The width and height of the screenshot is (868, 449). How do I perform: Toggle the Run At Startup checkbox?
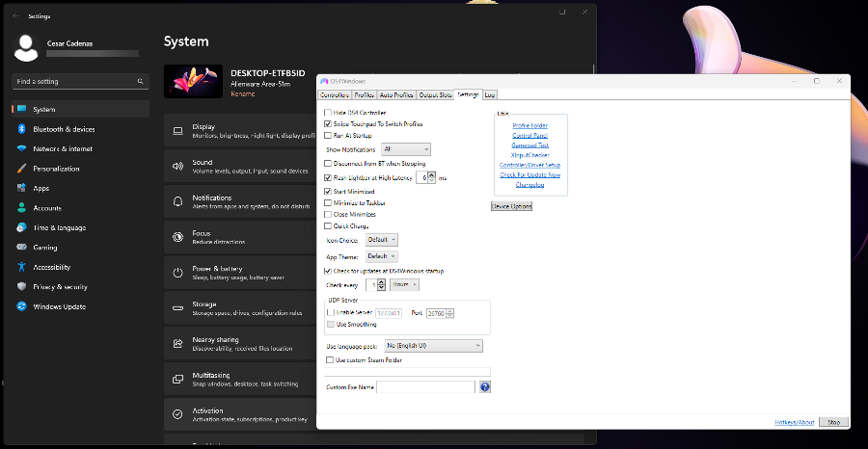click(328, 136)
